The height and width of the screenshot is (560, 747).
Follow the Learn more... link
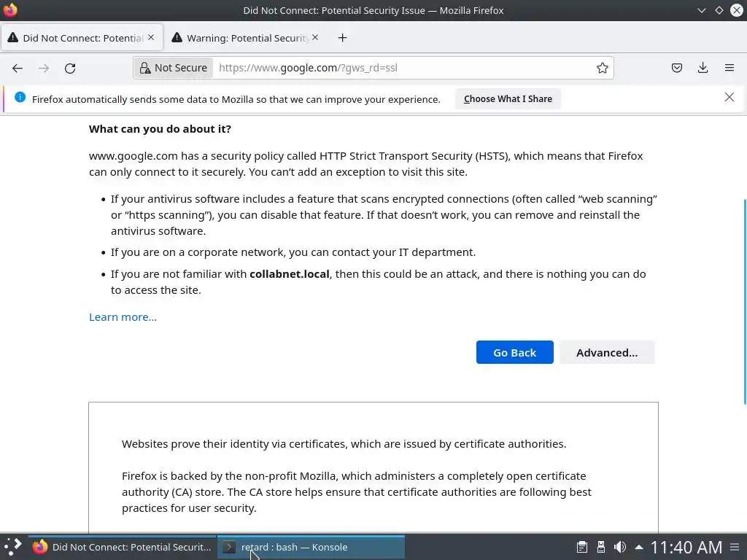pos(123,317)
